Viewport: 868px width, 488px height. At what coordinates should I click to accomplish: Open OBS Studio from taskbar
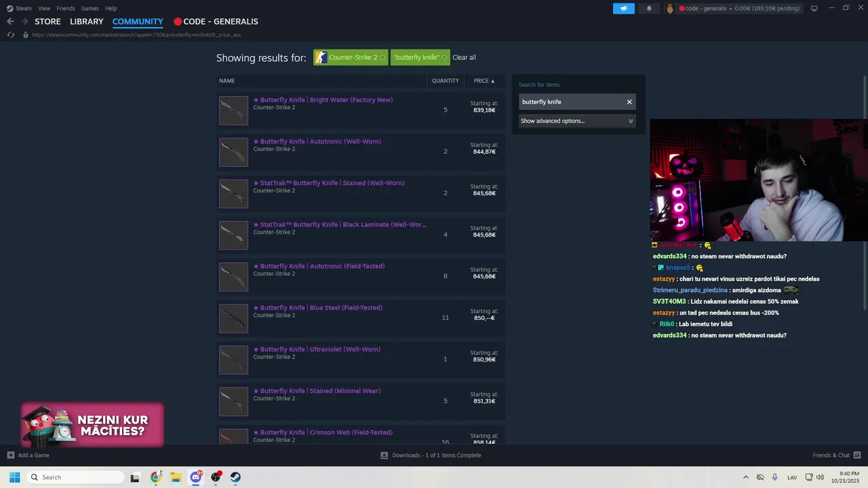[x=216, y=477]
